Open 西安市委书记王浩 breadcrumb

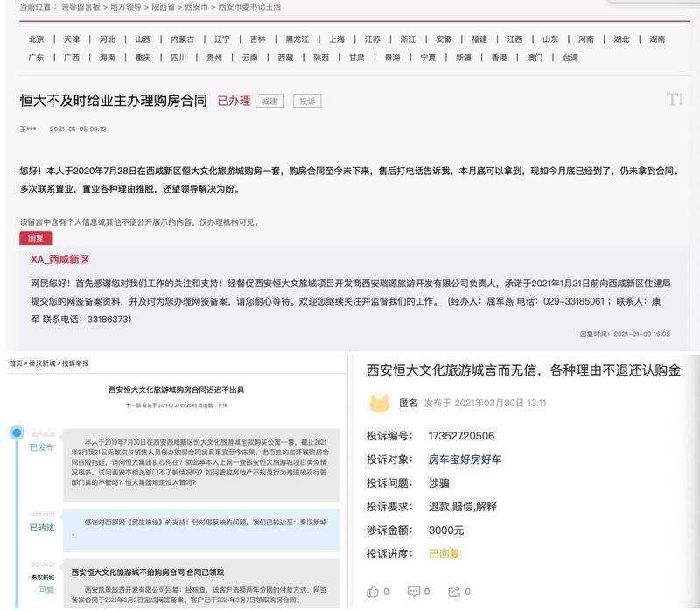[x=249, y=7]
